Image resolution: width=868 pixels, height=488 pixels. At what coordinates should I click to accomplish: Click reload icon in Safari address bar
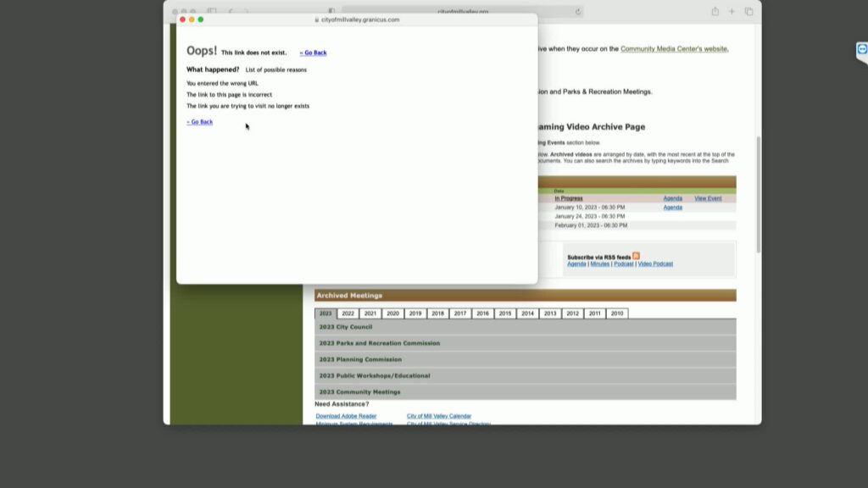click(x=578, y=12)
